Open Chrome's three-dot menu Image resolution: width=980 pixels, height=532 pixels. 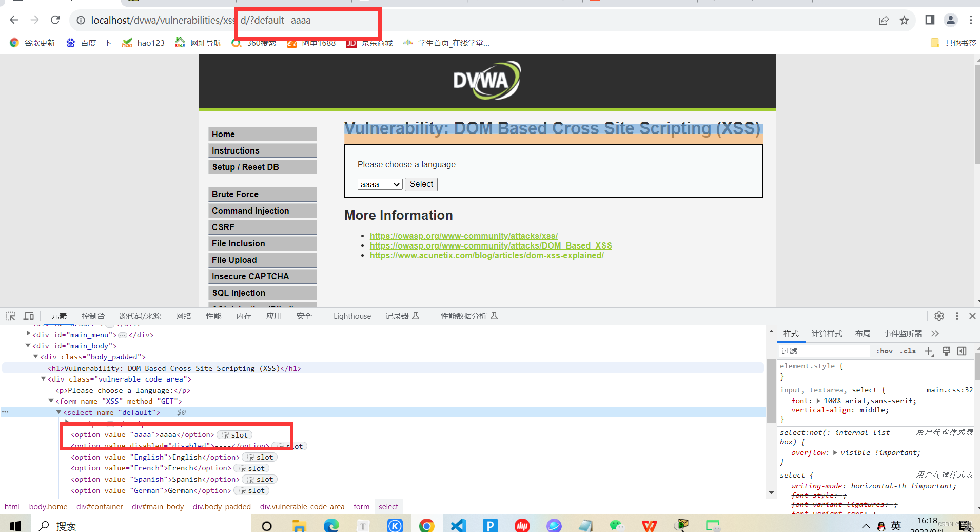(x=971, y=20)
